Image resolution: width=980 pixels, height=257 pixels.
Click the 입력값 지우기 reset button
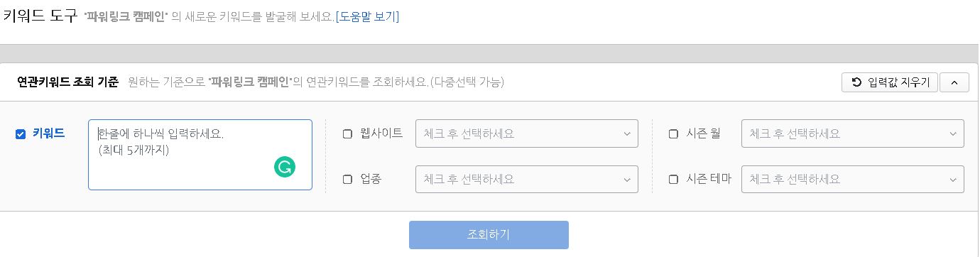[890, 82]
